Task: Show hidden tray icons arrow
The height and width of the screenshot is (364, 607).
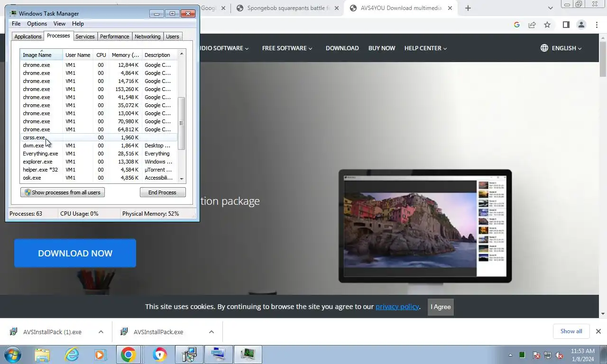Action: (x=510, y=355)
